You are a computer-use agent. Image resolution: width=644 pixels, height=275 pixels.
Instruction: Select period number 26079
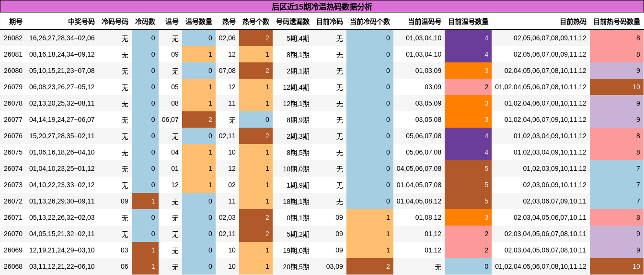tap(13, 87)
